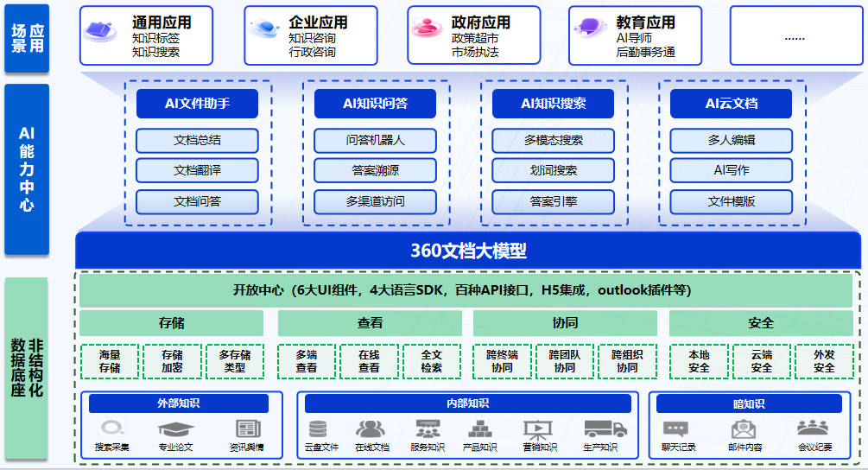Click the 产品知识 blocks icon
This screenshot has width=868, height=470.
pyautogui.click(x=480, y=429)
